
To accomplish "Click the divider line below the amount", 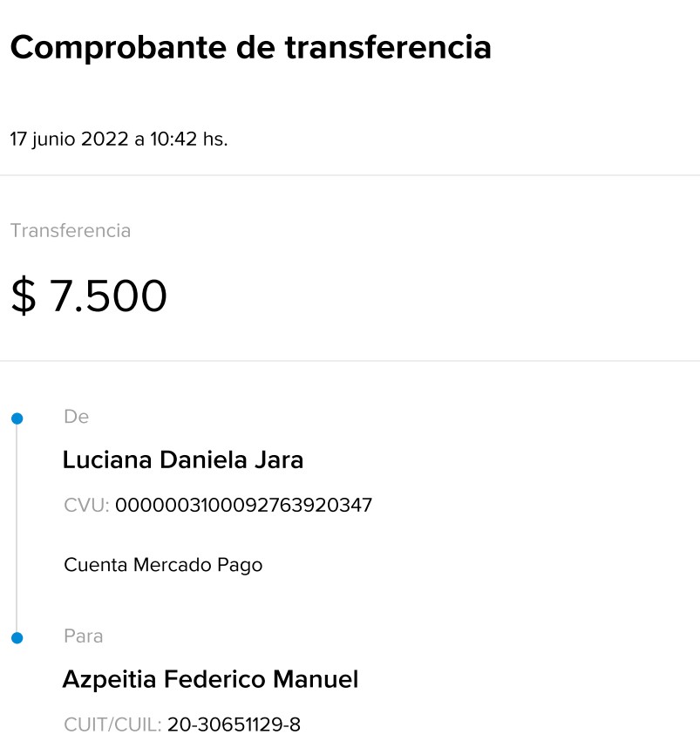I will (350, 361).
